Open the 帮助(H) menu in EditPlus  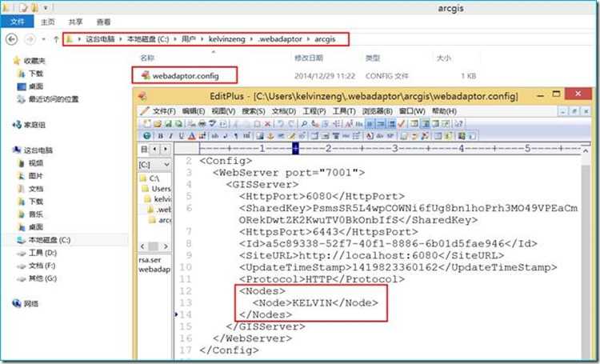(444, 111)
